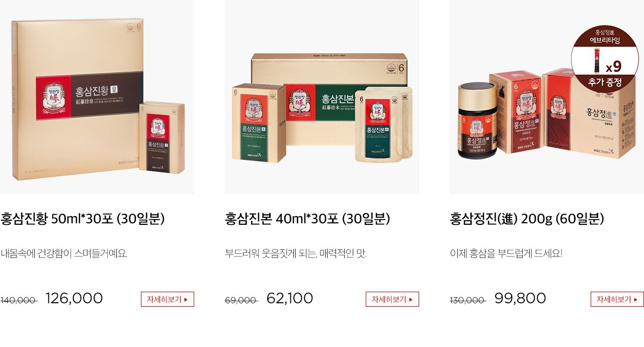Click the struck-through 140,000 original price
644x347 pixels.
[x=19, y=300]
